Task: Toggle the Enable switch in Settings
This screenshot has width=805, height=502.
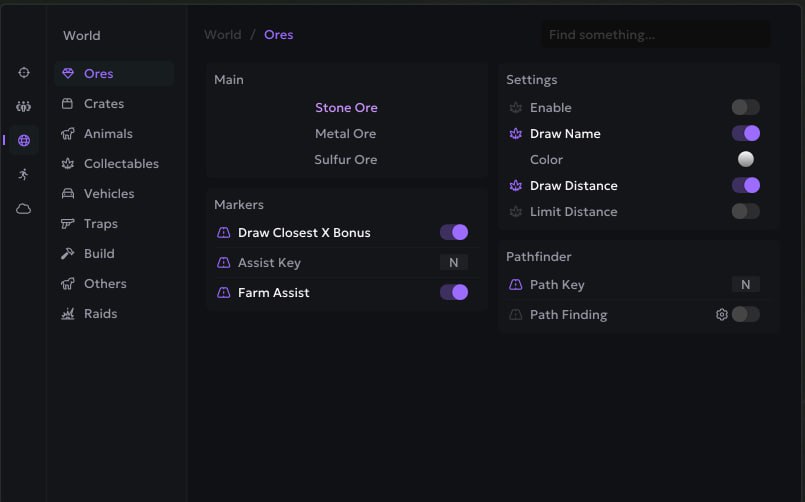Action: (x=745, y=108)
